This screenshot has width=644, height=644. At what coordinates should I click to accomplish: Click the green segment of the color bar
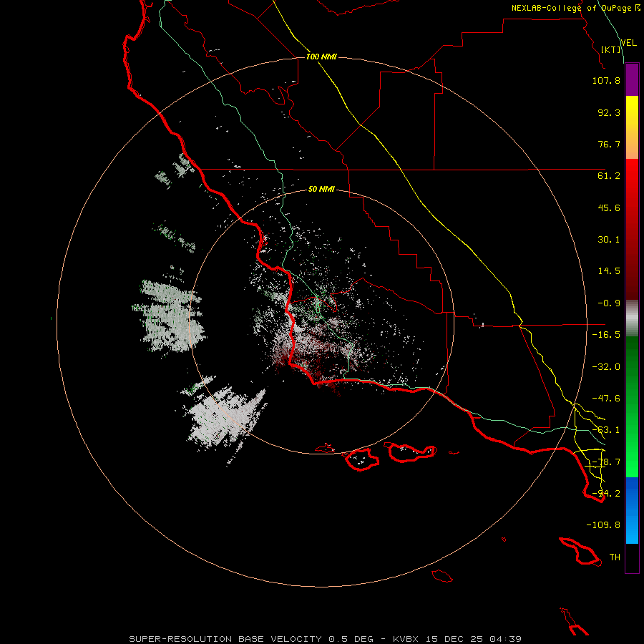click(632, 406)
